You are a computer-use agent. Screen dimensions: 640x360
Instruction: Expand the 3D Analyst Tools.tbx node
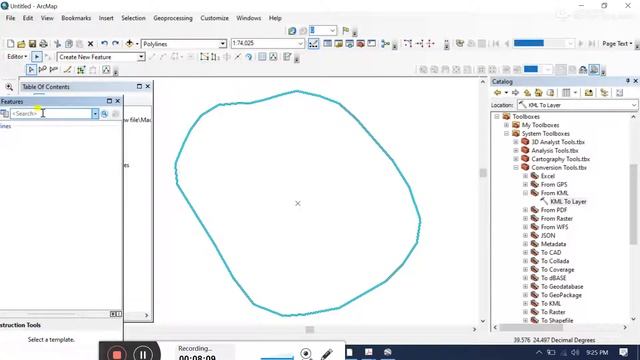click(x=516, y=142)
